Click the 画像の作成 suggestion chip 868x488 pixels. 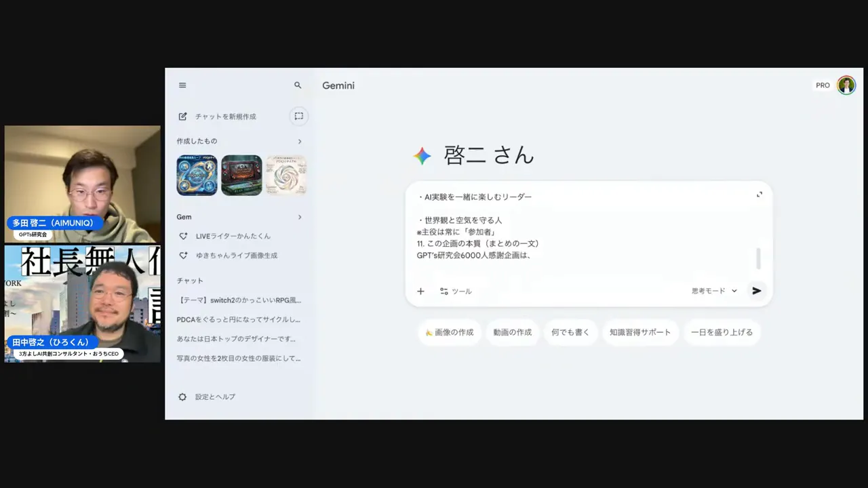tap(450, 332)
